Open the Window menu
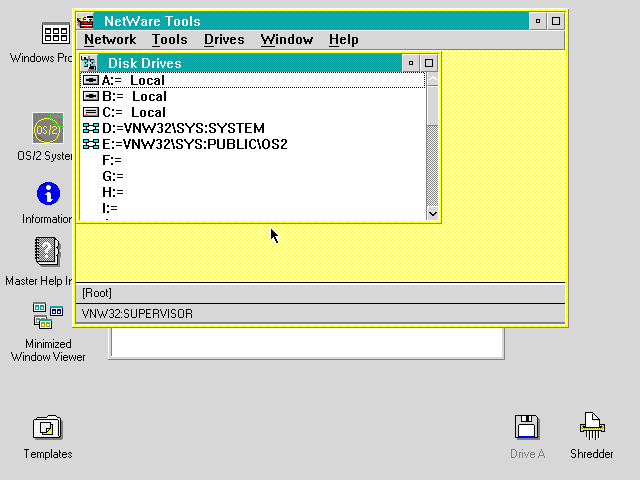 287,40
